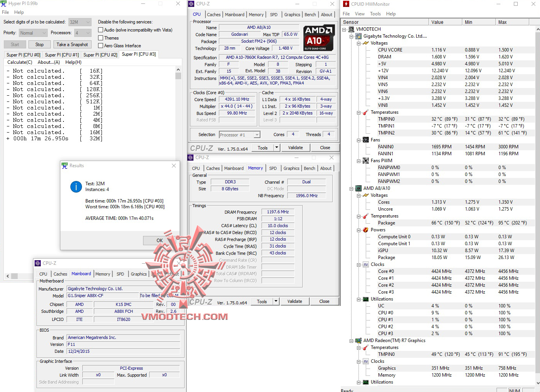
Task: Collapse the Fans PWM tree node
Action: click(358, 161)
